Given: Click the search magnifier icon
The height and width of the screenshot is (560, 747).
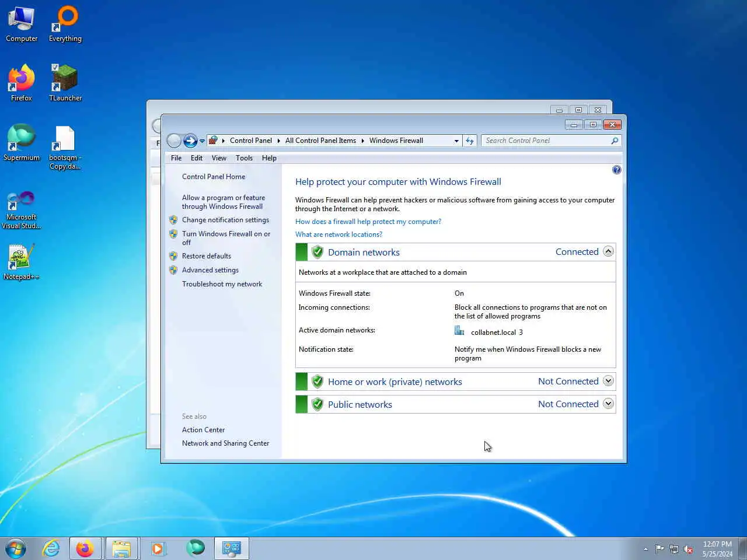Looking at the screenshot, I should 615,141.
